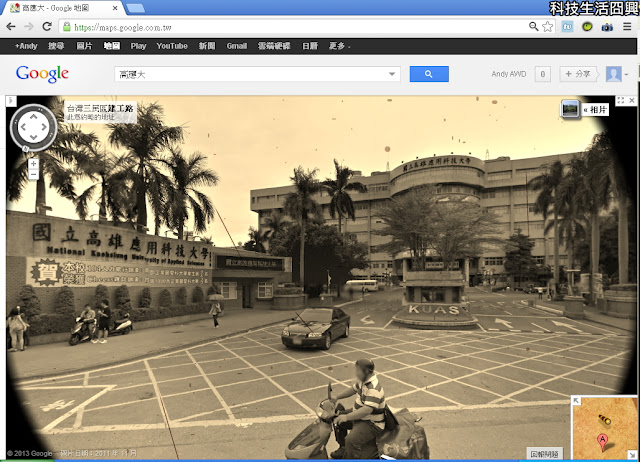
Task: Click the 回報問題 report a problem link
Action: coord(544,454)
